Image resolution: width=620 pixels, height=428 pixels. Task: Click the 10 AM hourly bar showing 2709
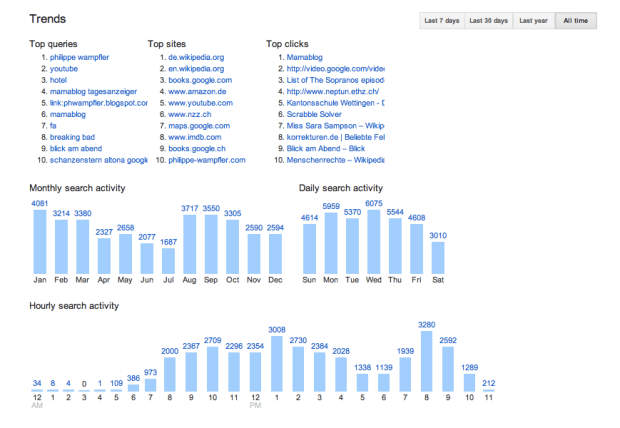click(213, 369)
